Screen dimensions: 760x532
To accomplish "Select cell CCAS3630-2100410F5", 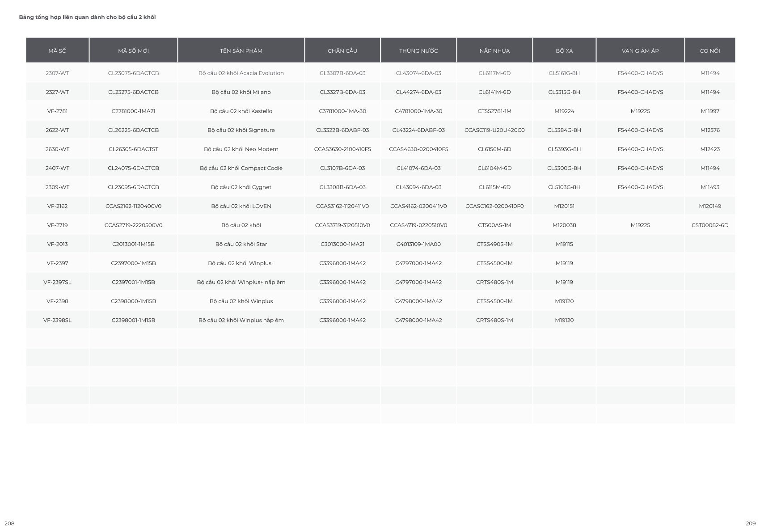I will (342, 149).
